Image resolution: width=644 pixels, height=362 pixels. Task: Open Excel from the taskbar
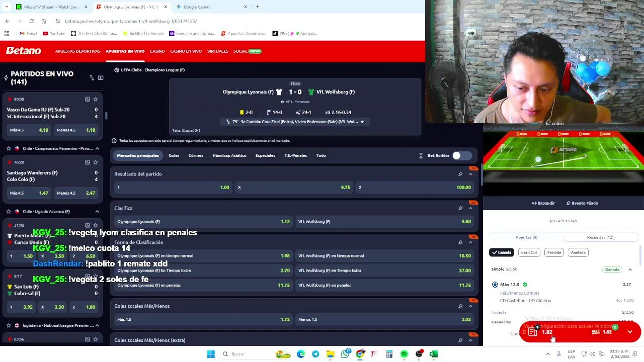(x=434, y=354)
